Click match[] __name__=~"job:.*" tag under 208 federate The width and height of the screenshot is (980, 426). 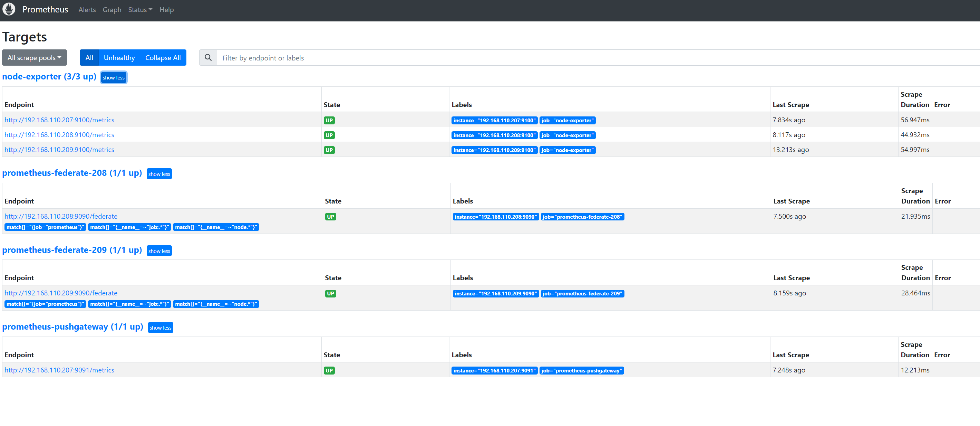(129, 227)
